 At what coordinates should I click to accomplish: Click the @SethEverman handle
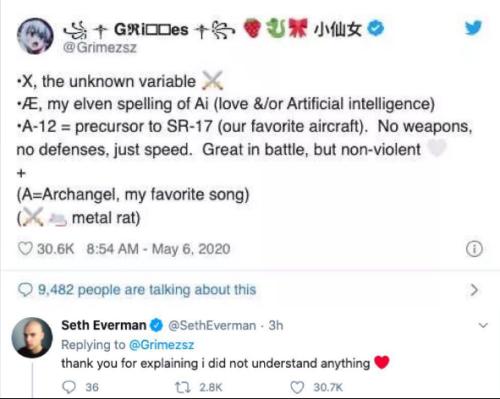[x=212, y=325]
